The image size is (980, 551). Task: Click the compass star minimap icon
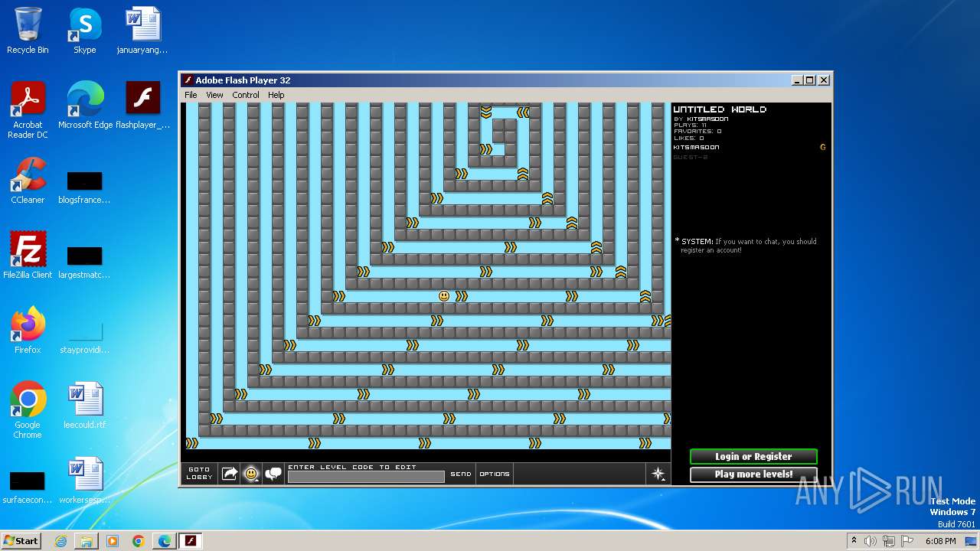point(658,474)
